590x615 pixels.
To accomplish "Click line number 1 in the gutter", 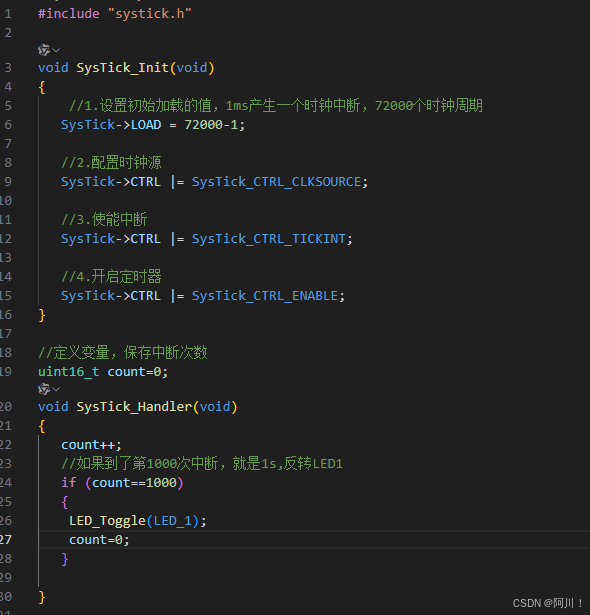I will pos(8,14).
